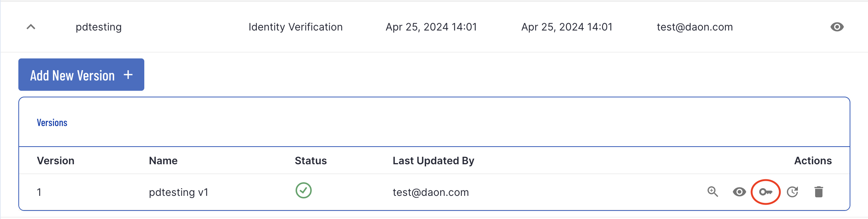
Task: Click the eye icon for pdtesting v1
Action: coord(739,192)
